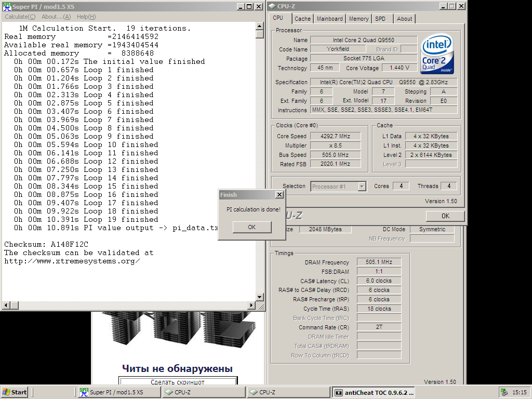
Task: Click the Name field Intel Core 2 Quad Q9550
Action: 363,40
